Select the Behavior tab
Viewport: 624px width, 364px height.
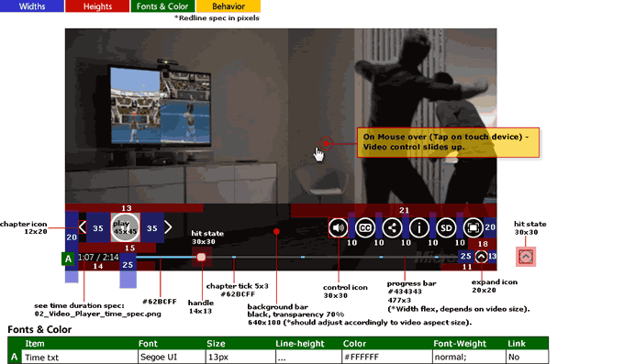coord(228,6)
